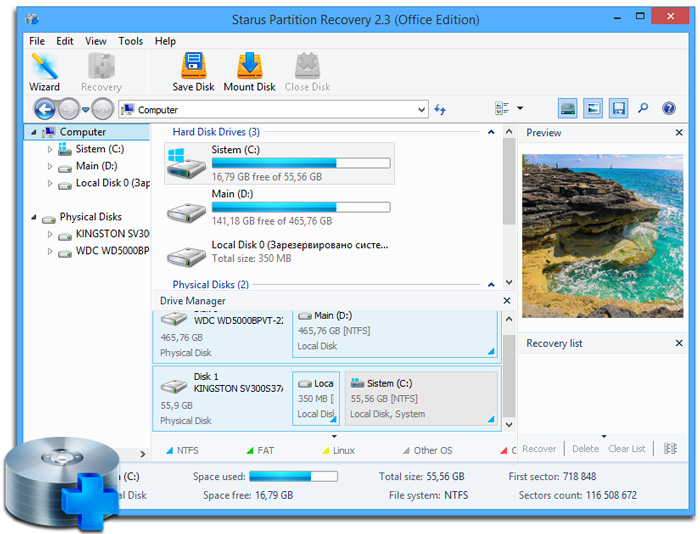Click the floppy disk save icon
Image resolution: width=700 pixels, height=534 pixels.
click(x=619, y=108)
